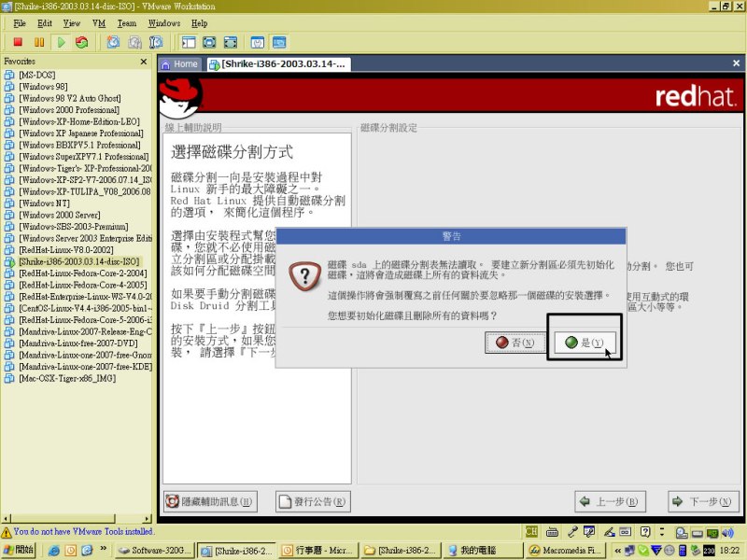Click the 隱藏輔助訊息(H) button
747x560 pixels.
coord(210,501)
